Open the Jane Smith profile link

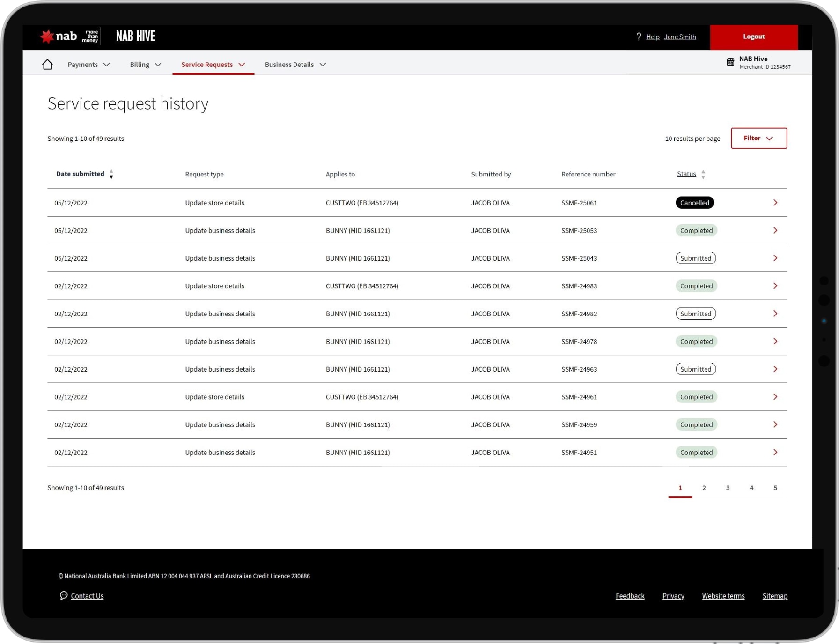pyautogui.click(x=679, y=37)
